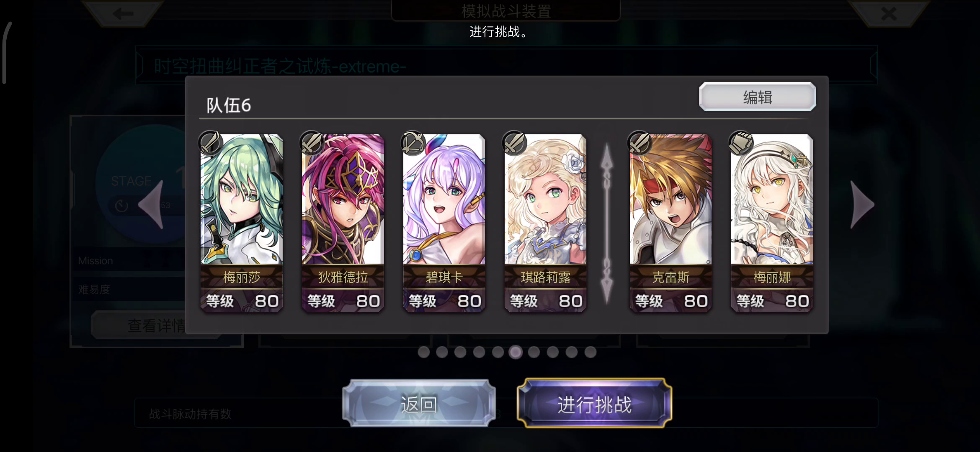This screenshot has height=452, width=980.
Task: Click the sword class icon on 梅丽莎's card
Action: (211, 143)
